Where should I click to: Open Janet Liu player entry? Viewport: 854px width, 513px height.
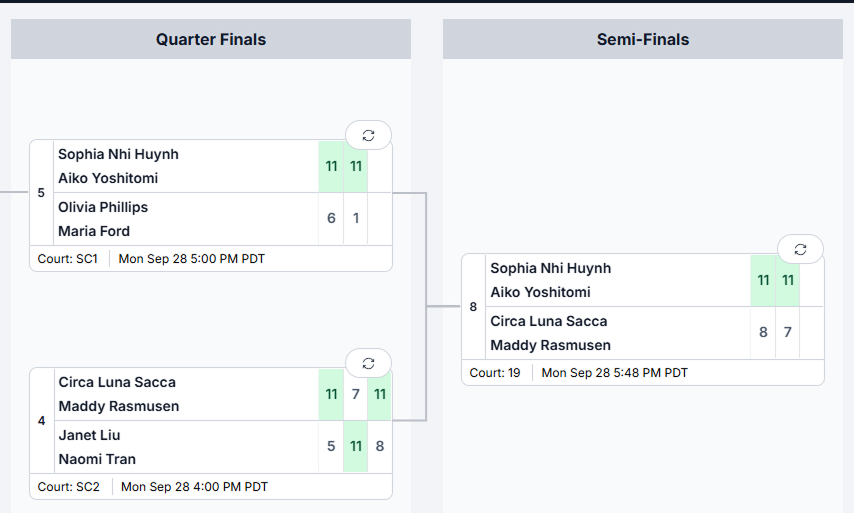tap(89, 435)
